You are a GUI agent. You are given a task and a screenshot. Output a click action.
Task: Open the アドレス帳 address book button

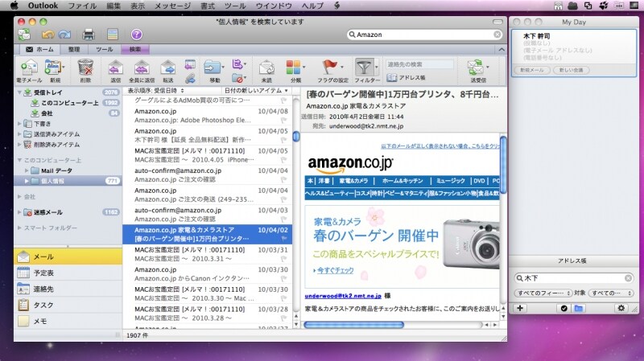point(406,77)
